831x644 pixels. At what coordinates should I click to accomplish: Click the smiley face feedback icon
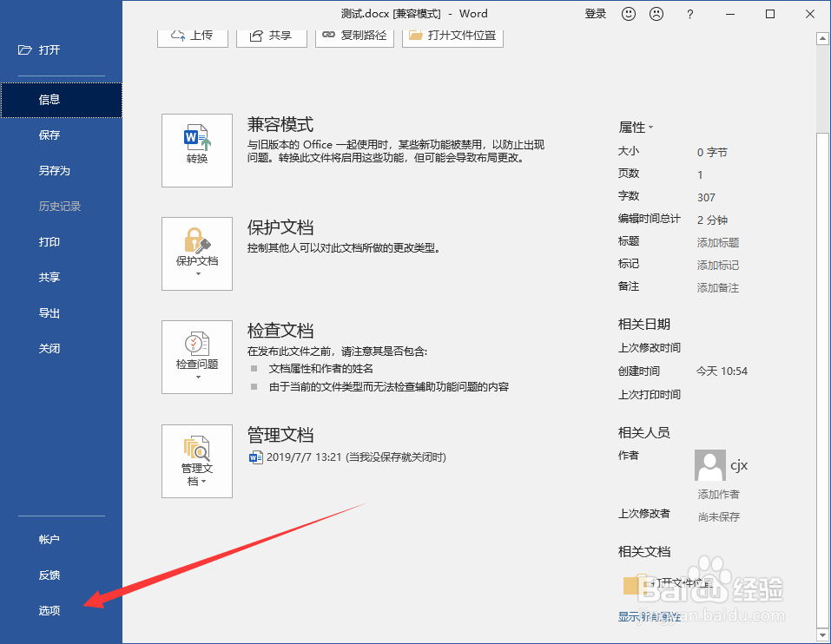[629, 14]
